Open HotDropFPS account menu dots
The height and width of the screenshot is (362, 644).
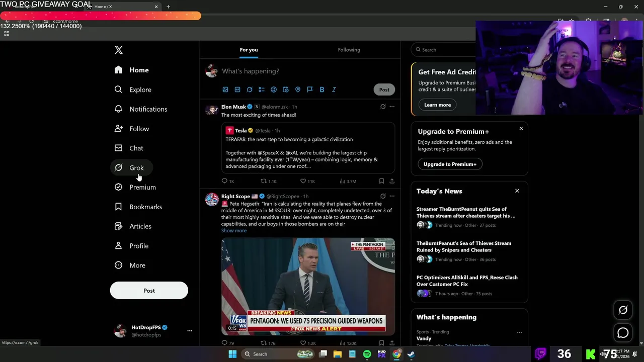tap(190, 331)
